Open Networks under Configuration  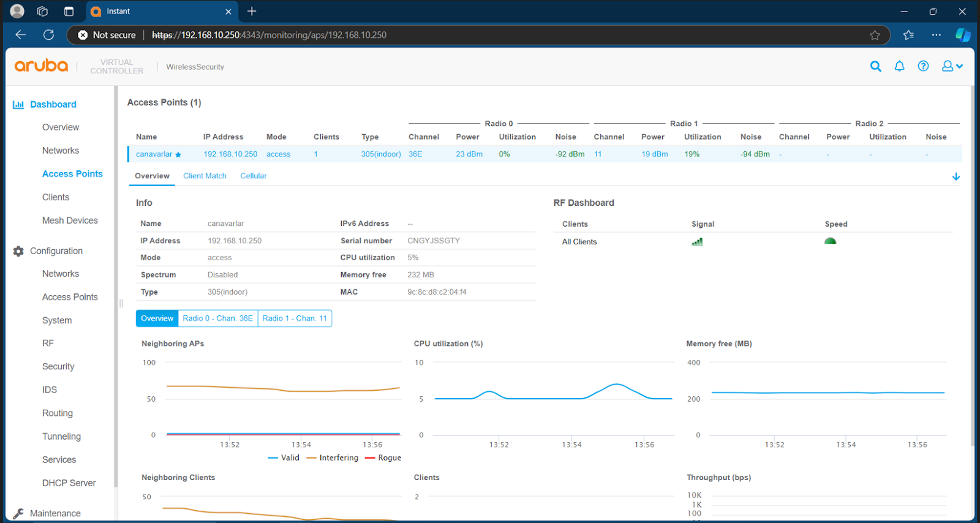[x=61, y=274]
